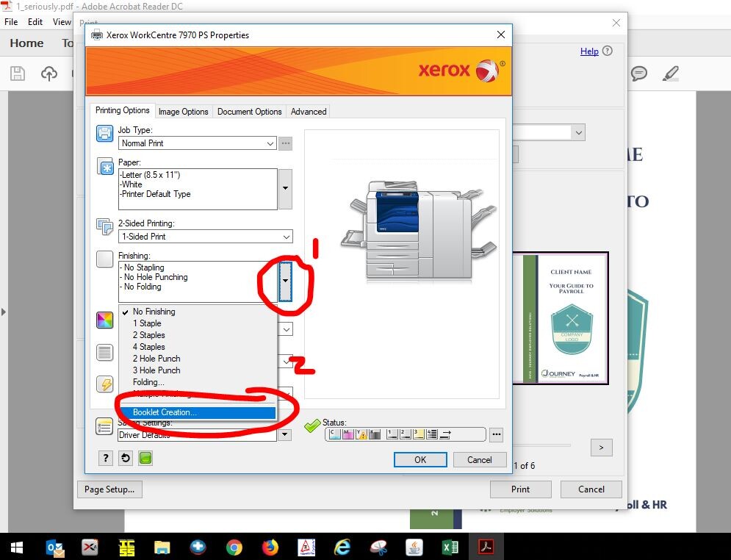Click Cancel in Xerox Properties dialog
The image size is (731, 560).
479,460
